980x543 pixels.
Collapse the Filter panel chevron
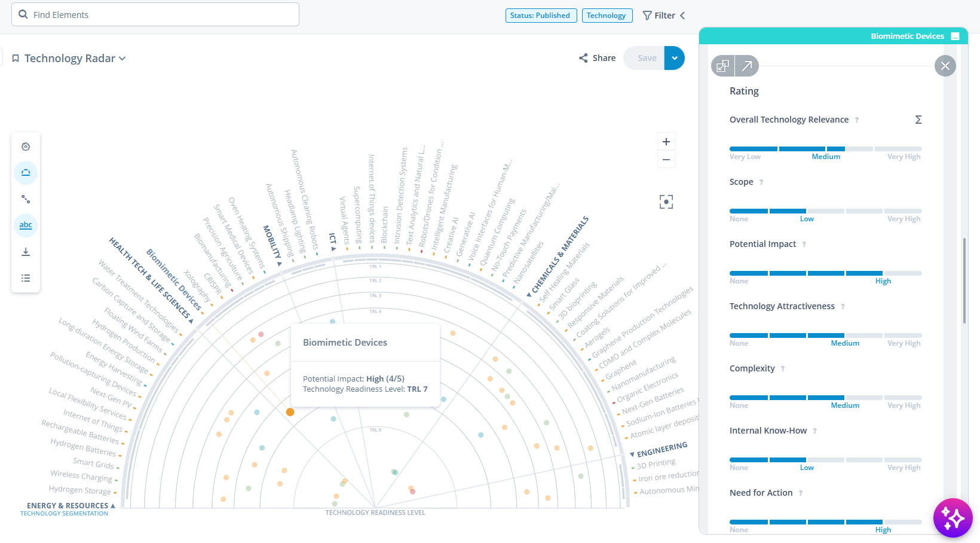pos(682,15)
